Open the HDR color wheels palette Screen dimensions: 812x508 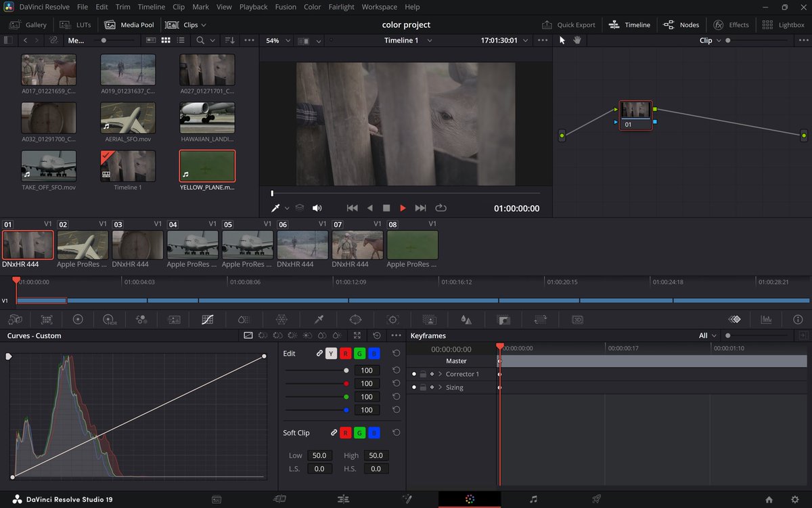coord(110,319)
